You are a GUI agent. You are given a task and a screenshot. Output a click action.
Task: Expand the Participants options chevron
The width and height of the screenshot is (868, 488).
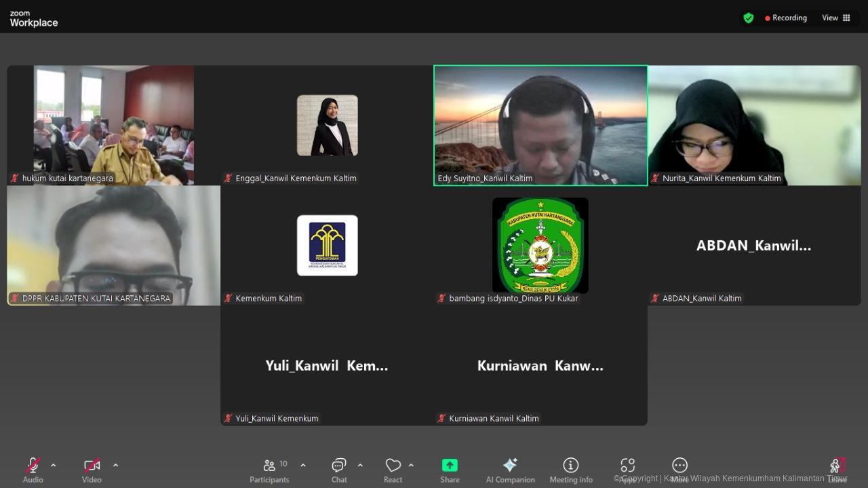coord(303,466)
